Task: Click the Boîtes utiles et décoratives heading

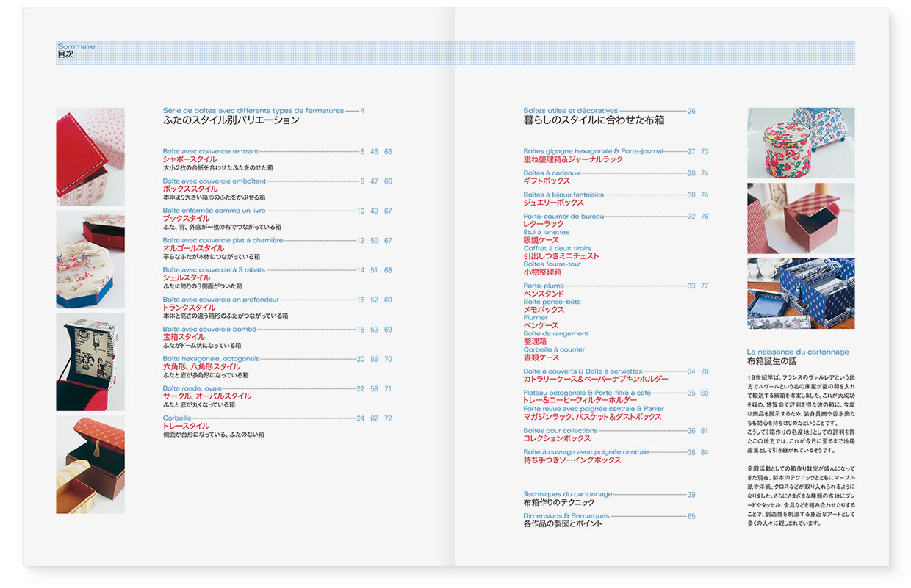Action: pyautogui.click(x=571, y=111)
